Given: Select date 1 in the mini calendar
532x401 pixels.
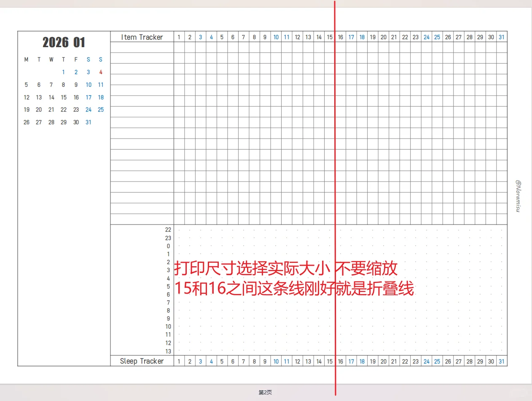Looking at the screenshot, I should (x=63, y=72).
